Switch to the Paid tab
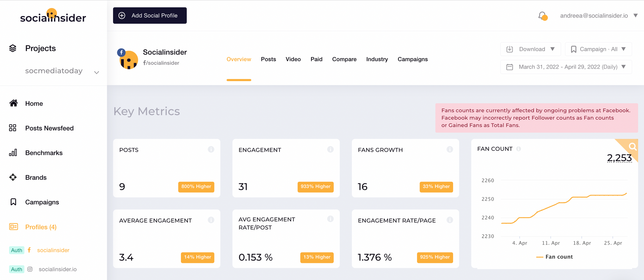This screenshot has width=644, height=280. pos(317,59)
